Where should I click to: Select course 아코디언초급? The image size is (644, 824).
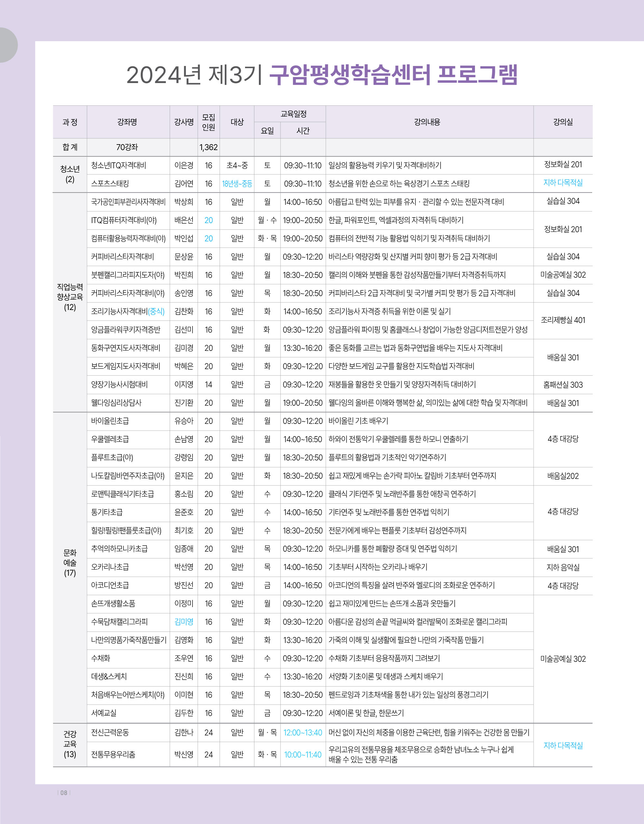110,585
